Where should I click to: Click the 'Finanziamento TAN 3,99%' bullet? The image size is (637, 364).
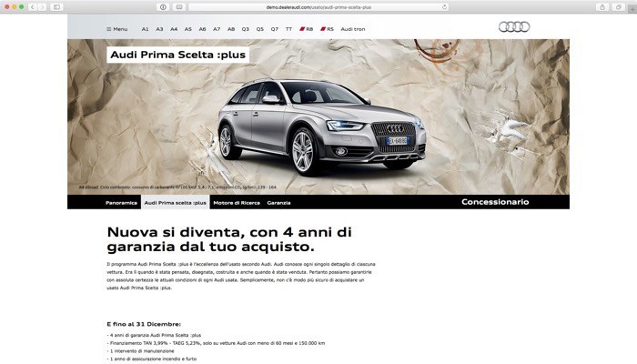(x=216, y=343)
